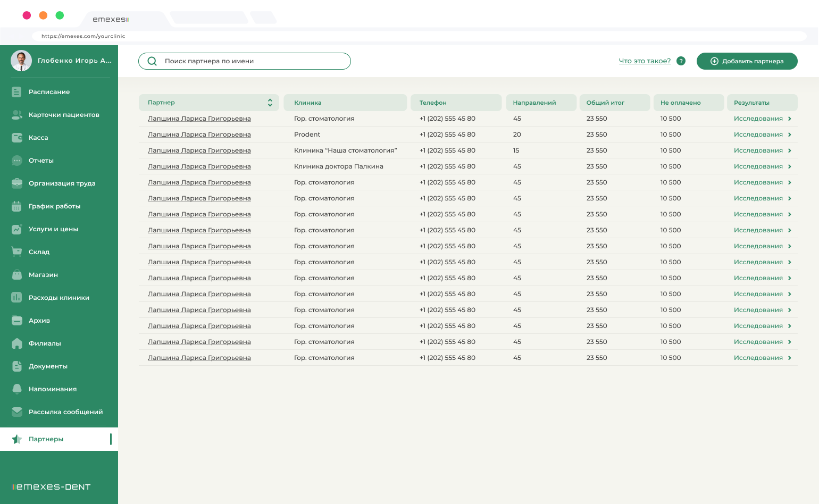
Task: Click the emexes-dent logo in sidebar
Action: pos(51,487)
